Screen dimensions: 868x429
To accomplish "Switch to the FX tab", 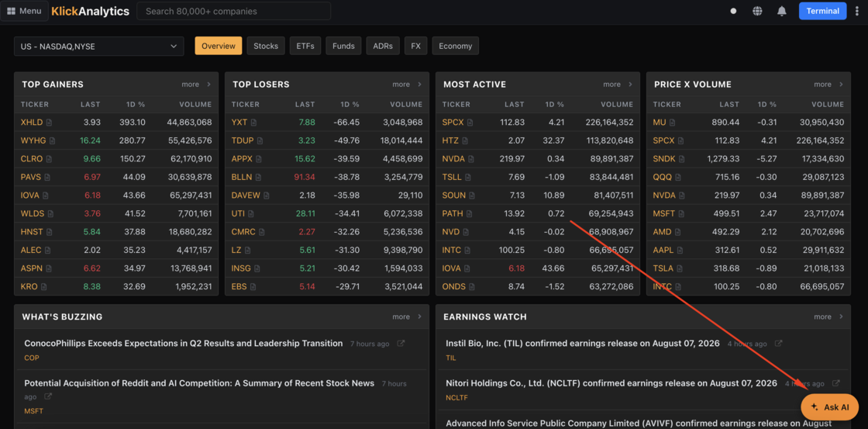I will click(x=415, y=46).
